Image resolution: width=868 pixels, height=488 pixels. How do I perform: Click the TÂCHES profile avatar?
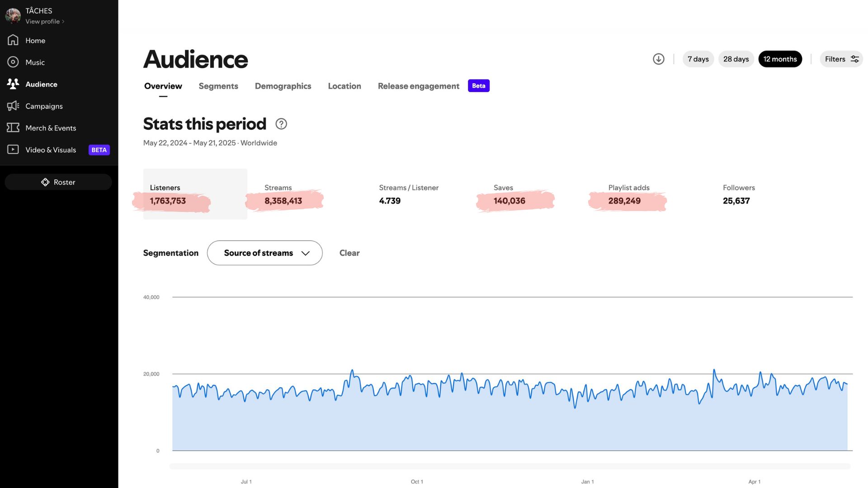tap(13, 16)
